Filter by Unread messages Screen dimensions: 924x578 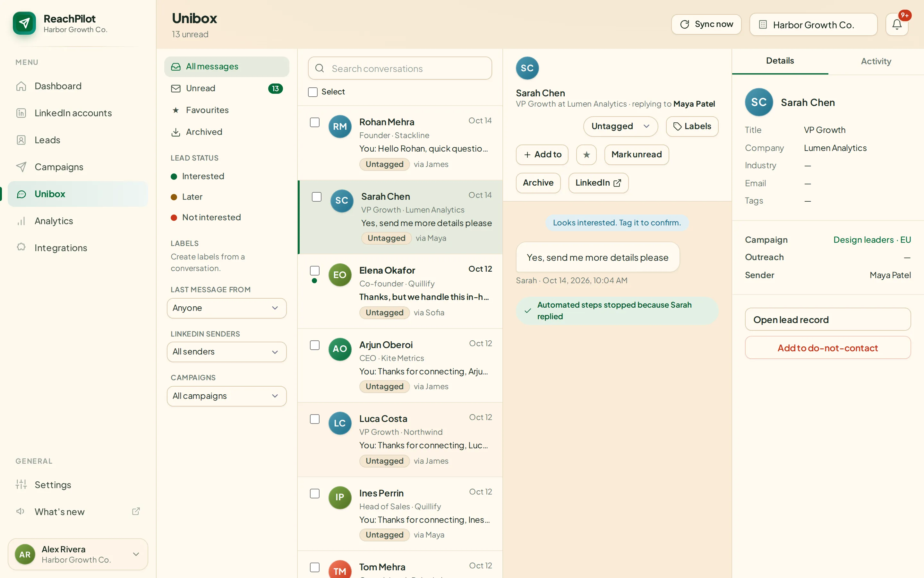pos(227,88)
